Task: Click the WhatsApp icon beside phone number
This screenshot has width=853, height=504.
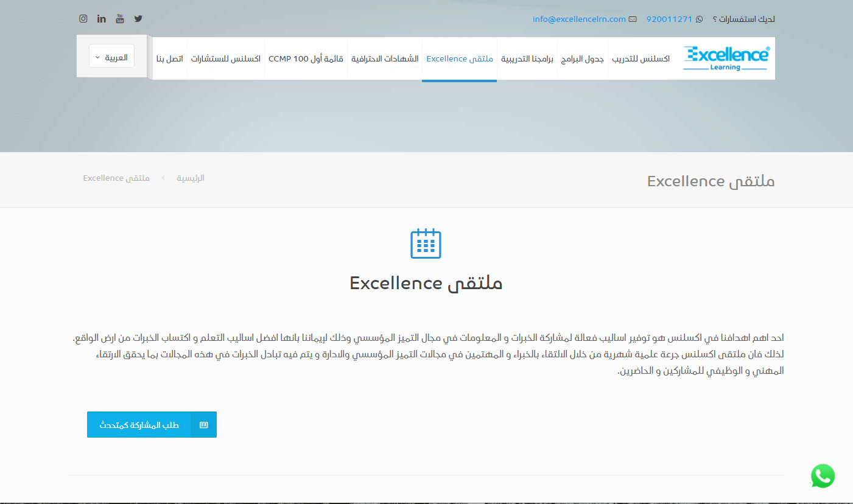Action: (699, 19)
